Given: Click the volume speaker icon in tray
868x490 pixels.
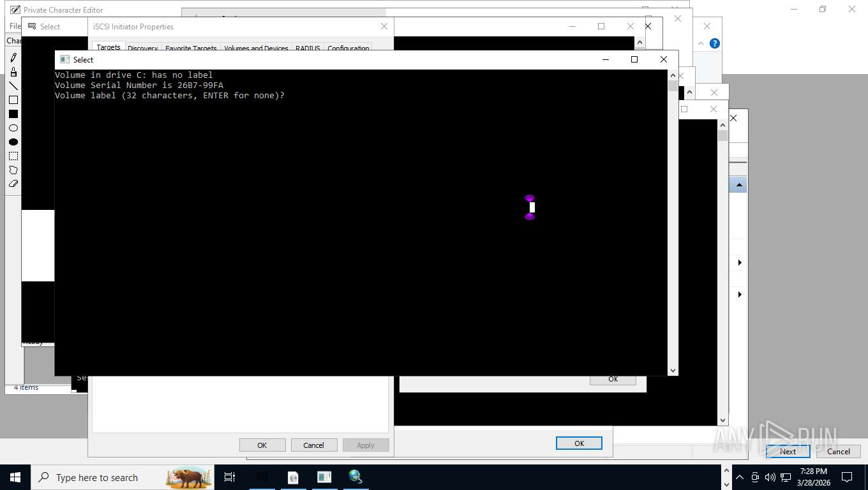Looking at the screenshot, I should (x=770, y=477).
